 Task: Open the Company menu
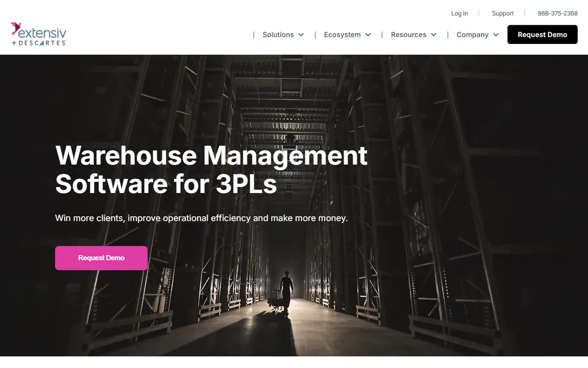(x=472, y=35)
